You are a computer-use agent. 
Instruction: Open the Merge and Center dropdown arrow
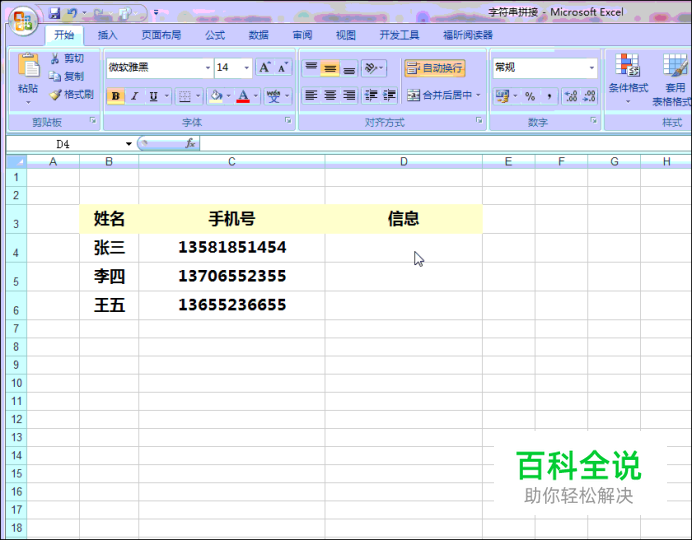(x=478, y=95)
